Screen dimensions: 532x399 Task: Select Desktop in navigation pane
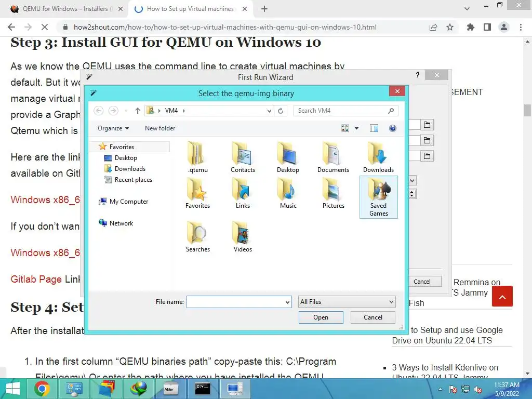[x=126, y=158]
